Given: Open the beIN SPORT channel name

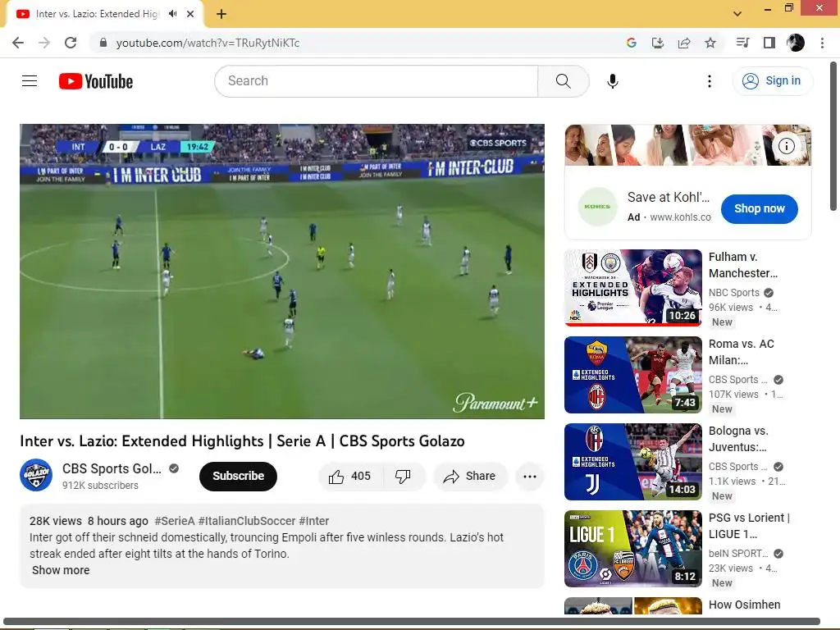Looking at the screenshot, I should pyautogui.click(x=738, y=554).
